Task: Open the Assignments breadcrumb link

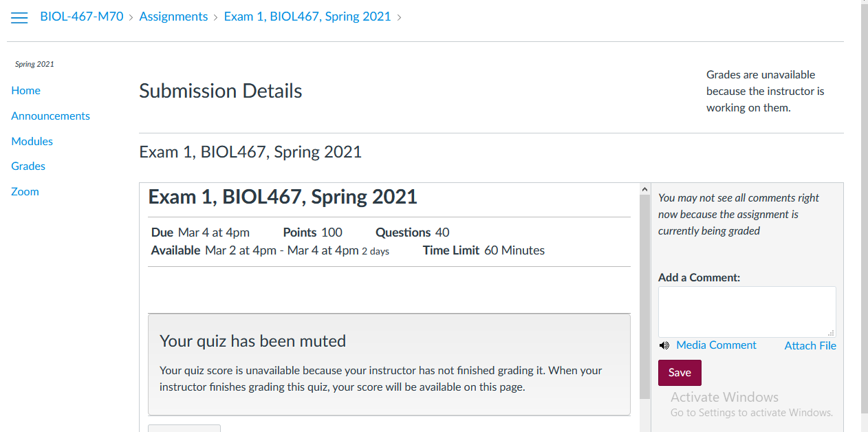Action: point(173,17)
